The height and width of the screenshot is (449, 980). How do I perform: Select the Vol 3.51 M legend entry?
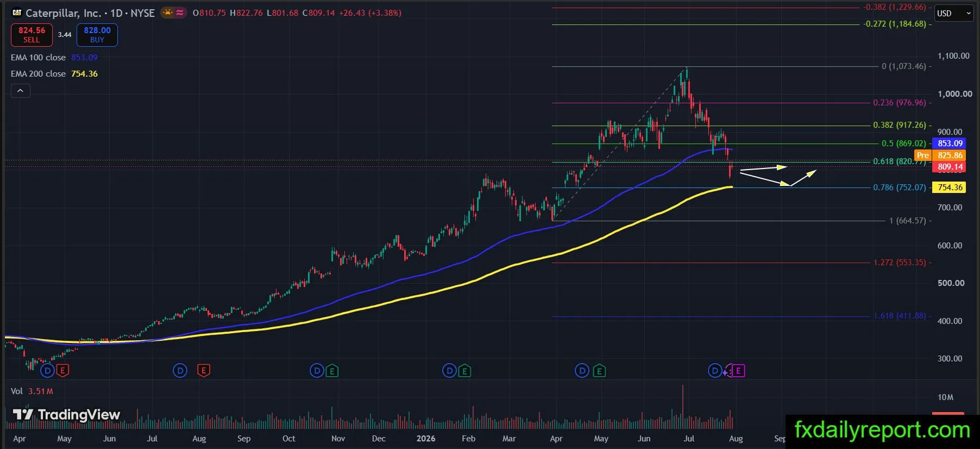32,391
